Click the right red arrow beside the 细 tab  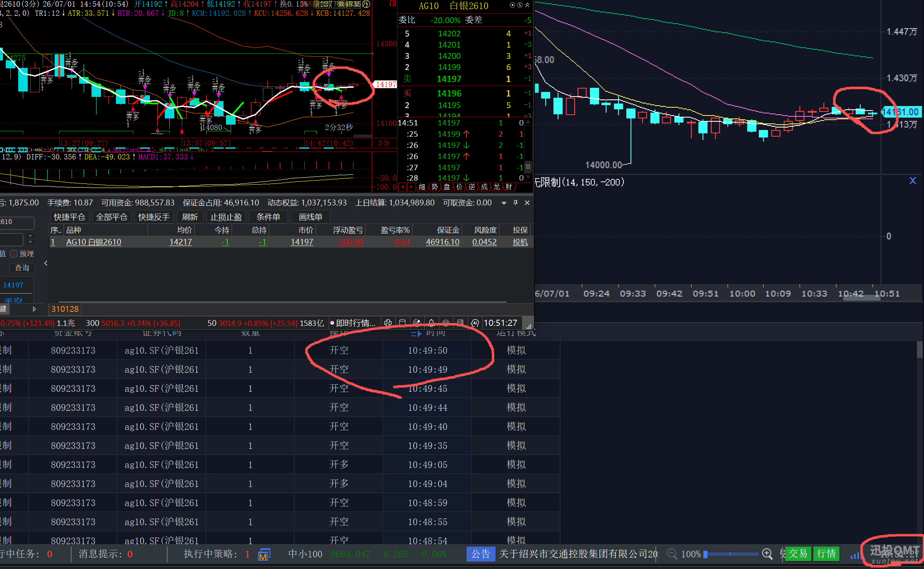point(411,187)
